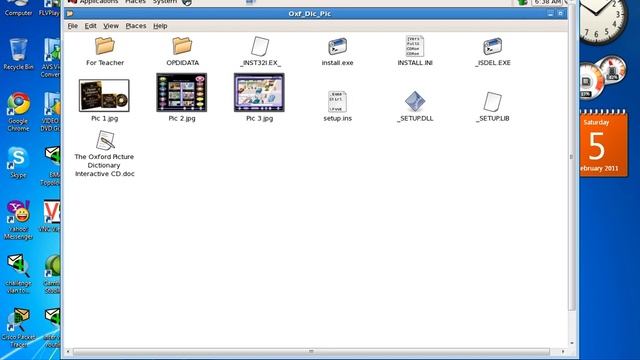
Task: Click the horizontal scrollbar of file window
Action: pos(311,351)
